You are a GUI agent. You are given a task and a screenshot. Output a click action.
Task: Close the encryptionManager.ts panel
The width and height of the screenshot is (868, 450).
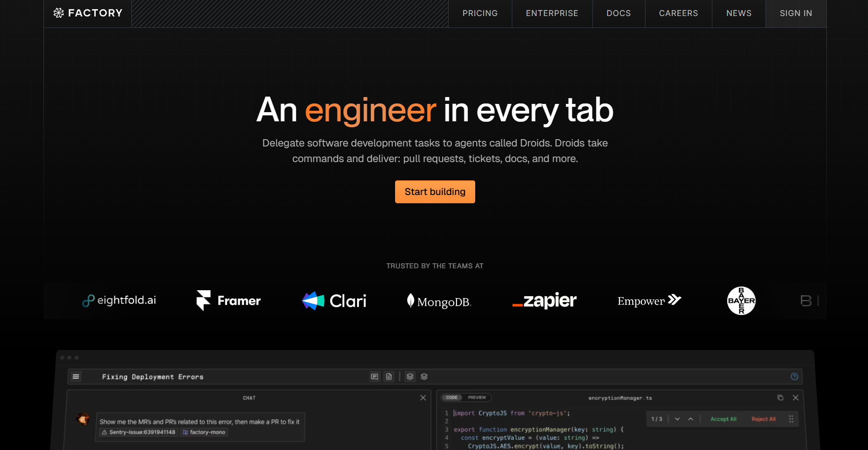click(796, 398)
